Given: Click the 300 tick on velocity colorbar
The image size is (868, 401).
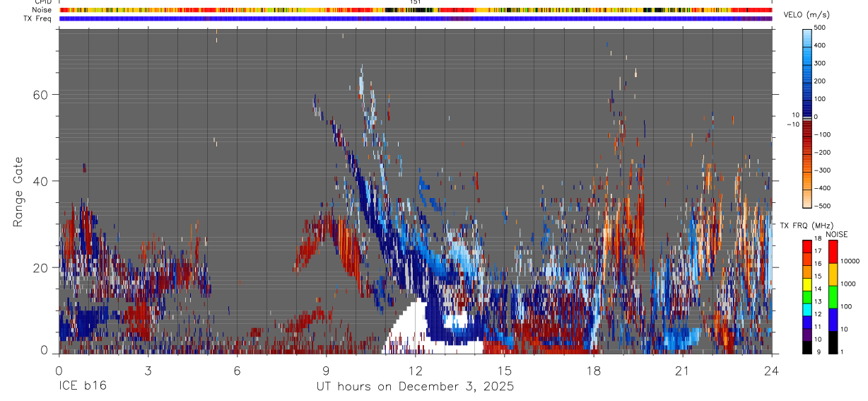Looking at the screenshot, I should 820,63.
